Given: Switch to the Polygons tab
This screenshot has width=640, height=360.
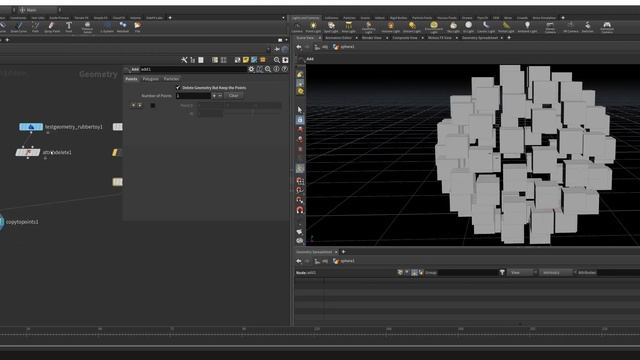Looking at the screenshot, I should point(151,79).
